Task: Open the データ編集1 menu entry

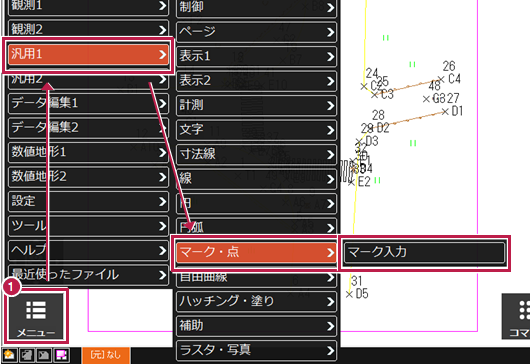Action: click(88, 103)
